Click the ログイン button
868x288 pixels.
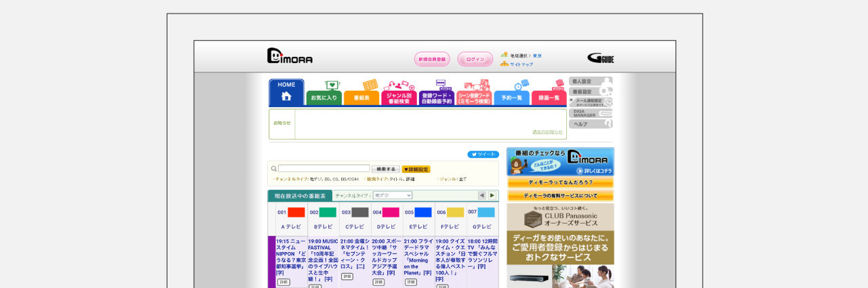coord(475,59)
